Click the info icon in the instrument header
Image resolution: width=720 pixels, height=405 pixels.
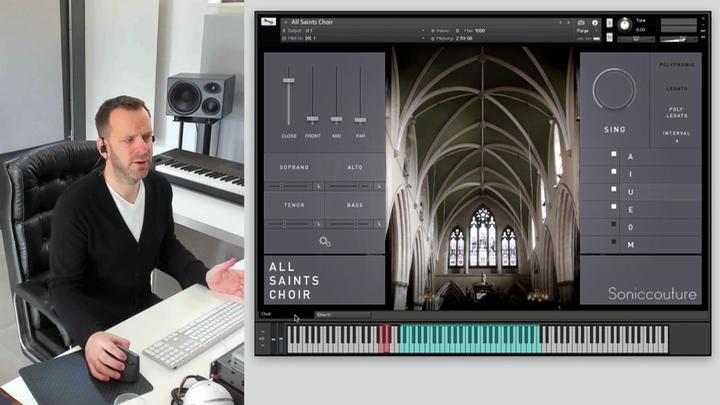tap(595, 22)
